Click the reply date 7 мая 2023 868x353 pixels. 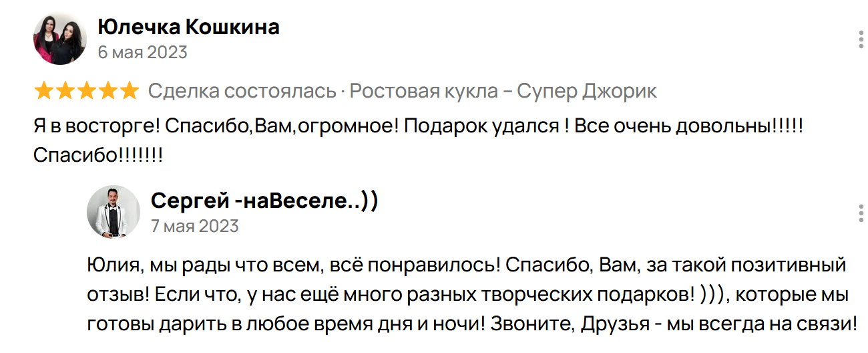[x=195, y=226]
